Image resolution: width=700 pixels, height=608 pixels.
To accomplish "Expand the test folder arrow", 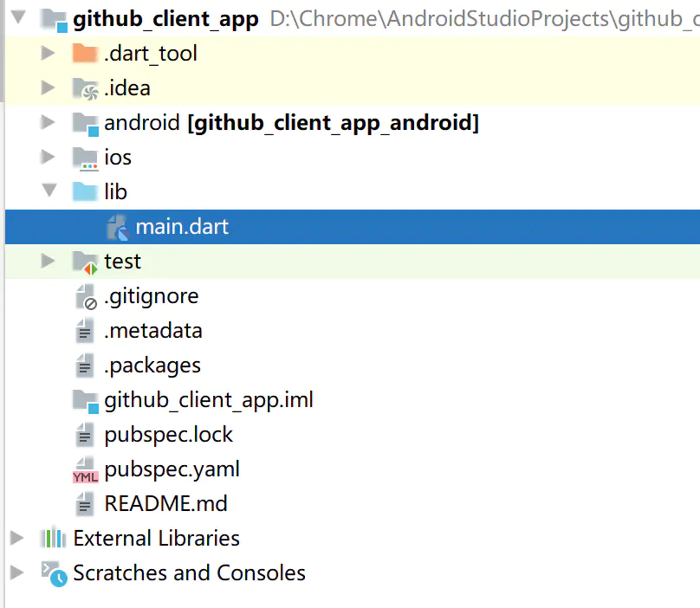I will (x=49, y=262).
